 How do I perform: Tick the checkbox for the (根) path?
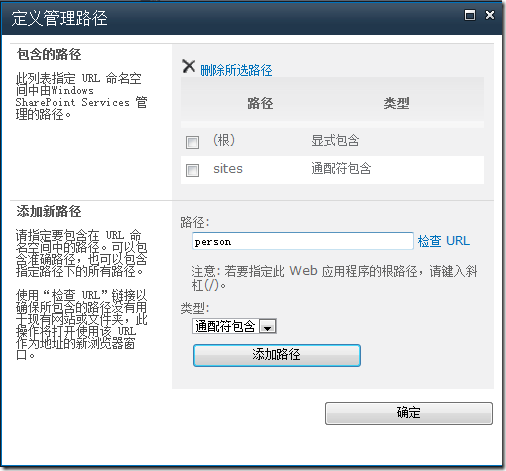click(192, 142)
